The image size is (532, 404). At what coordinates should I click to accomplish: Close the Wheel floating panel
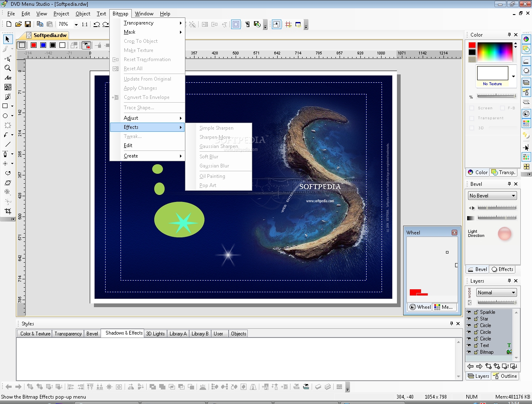(454, 232)
